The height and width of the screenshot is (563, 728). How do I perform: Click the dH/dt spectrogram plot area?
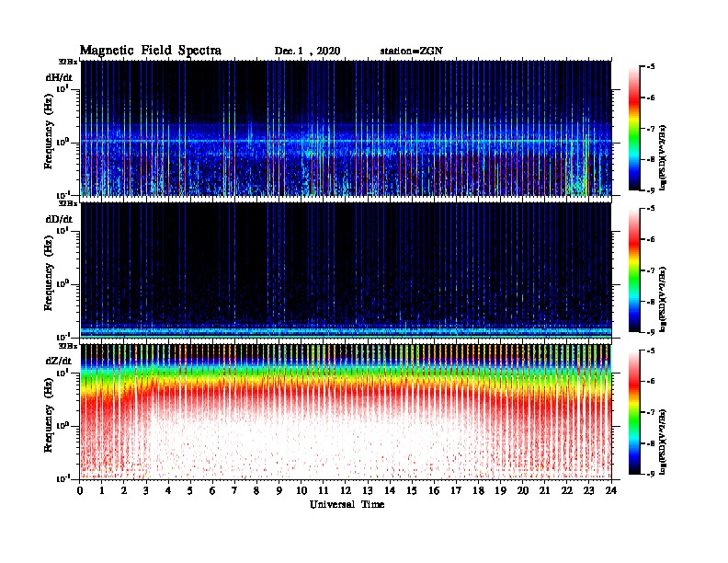point(346,128)
